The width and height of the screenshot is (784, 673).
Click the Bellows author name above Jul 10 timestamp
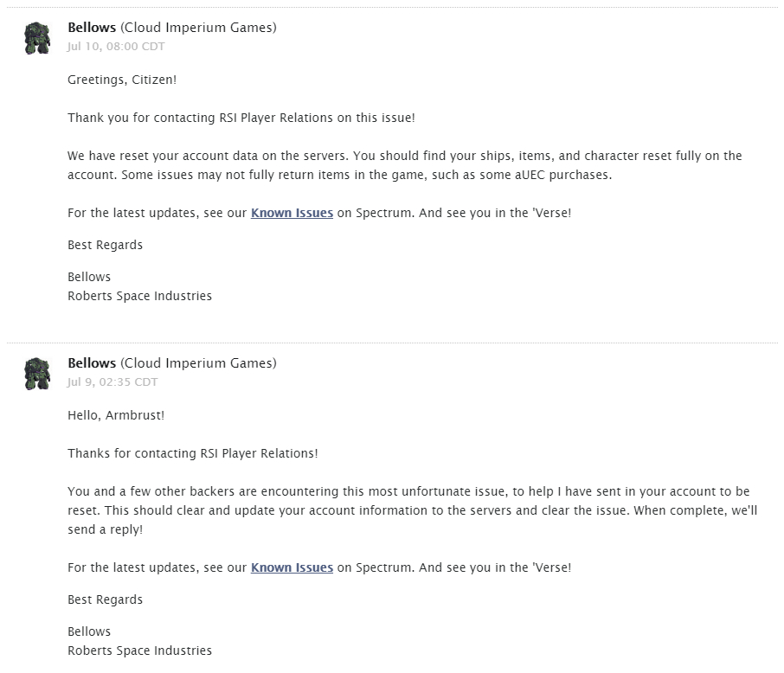tap(92, 28)
